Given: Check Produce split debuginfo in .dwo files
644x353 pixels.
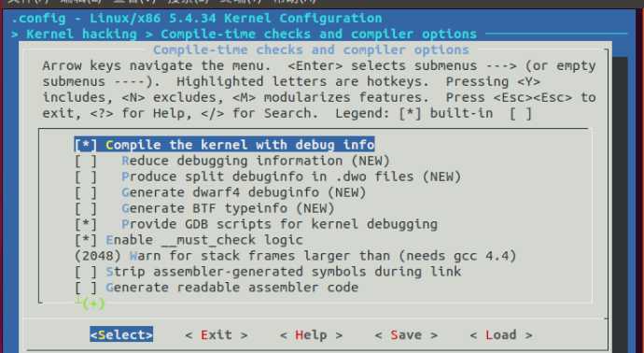Looking at the screenshot, I should (x=268, y=176).
